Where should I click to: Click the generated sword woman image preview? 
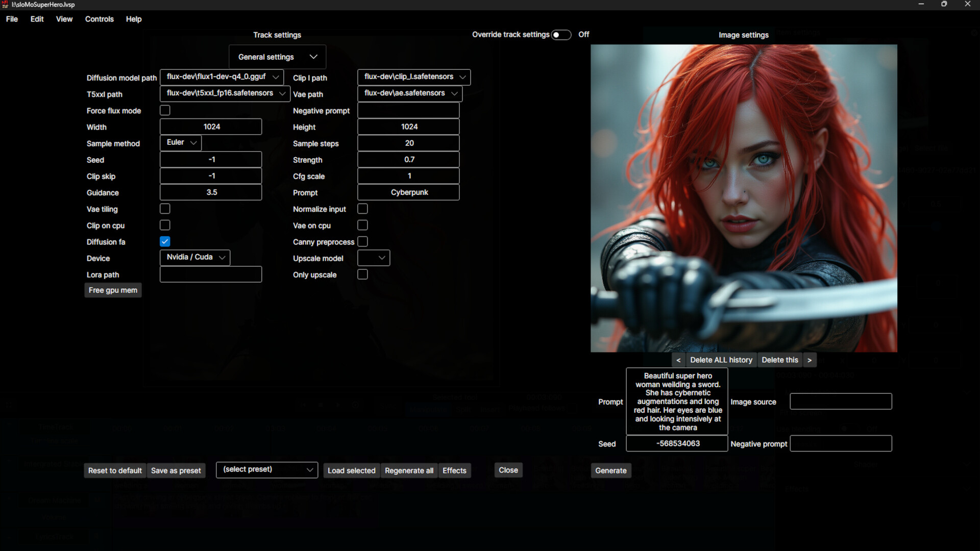tap(743, 198)
